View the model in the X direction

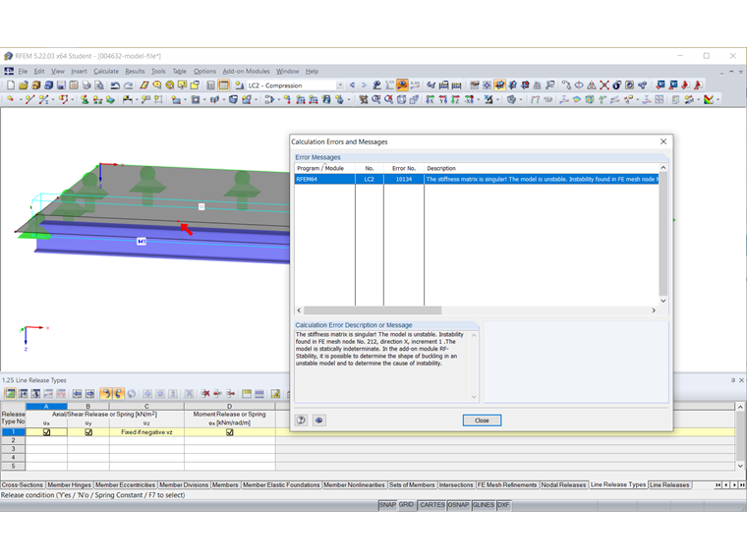(x=430, y=99)
